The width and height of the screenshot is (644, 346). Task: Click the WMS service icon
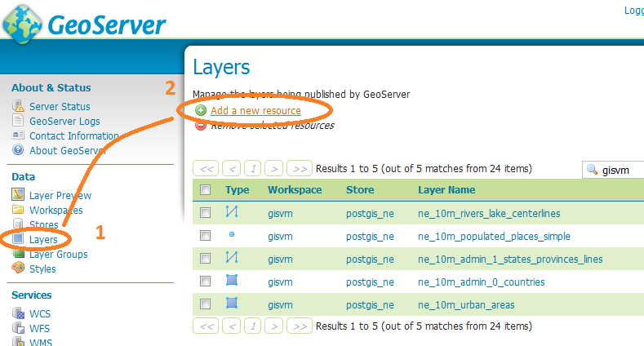pyautogui.click(x=18, y=341)
